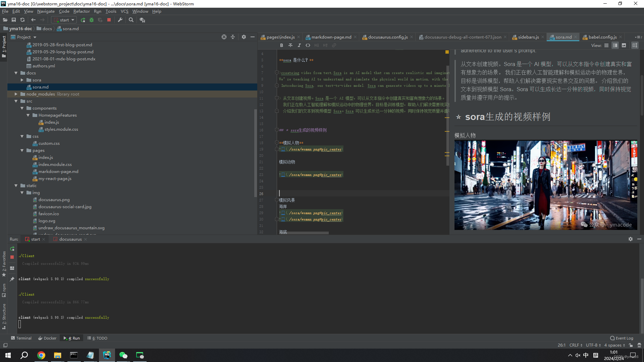
Task: Open the start run configuration dropdown
Action: tap(64, 20)
